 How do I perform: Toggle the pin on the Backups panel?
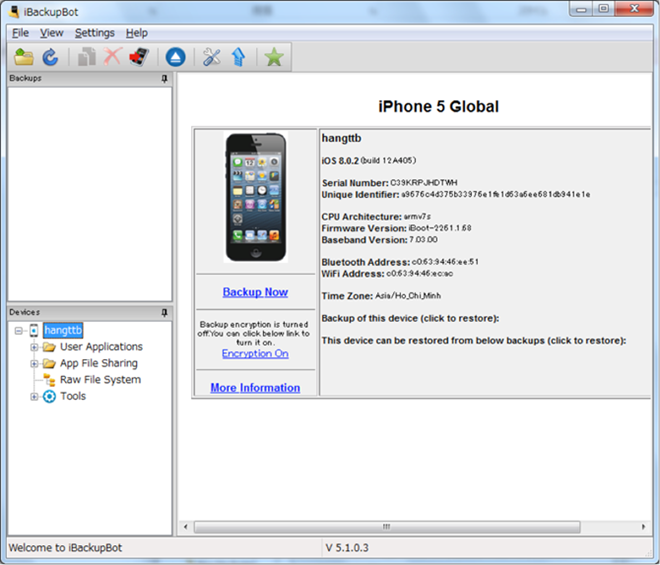click(x=165, y=78)
